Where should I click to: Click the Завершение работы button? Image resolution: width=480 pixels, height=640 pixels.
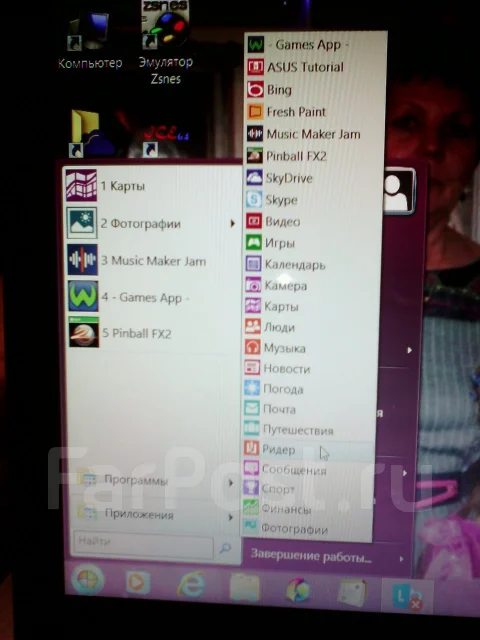[x=311, y=556]
